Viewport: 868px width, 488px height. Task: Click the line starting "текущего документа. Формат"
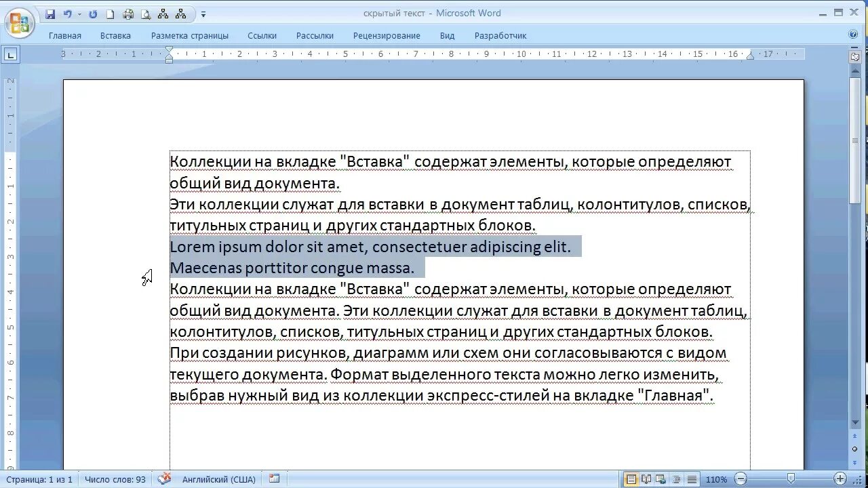coord(444,374)
